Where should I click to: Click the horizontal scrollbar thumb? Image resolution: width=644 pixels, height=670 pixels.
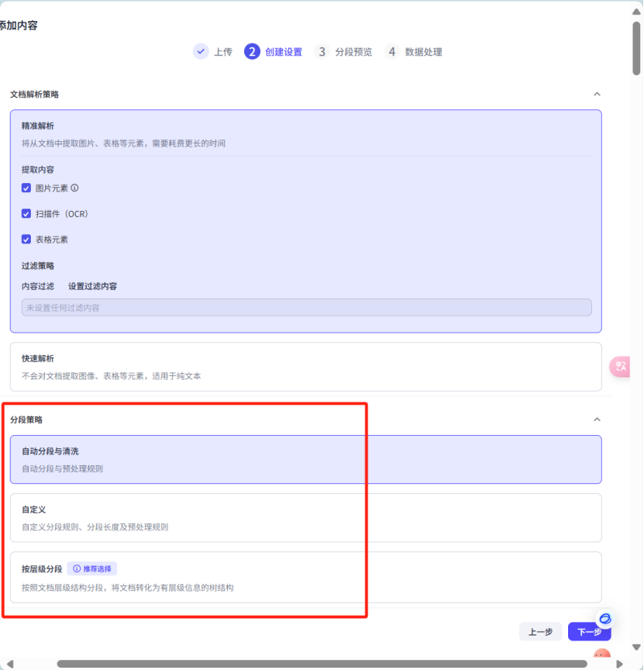[322, 664]
